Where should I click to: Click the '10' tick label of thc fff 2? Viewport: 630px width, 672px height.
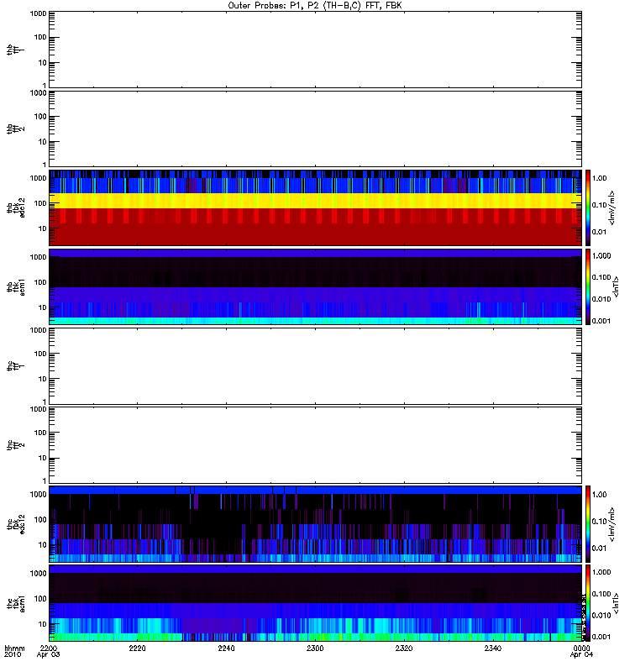[43, 458]
